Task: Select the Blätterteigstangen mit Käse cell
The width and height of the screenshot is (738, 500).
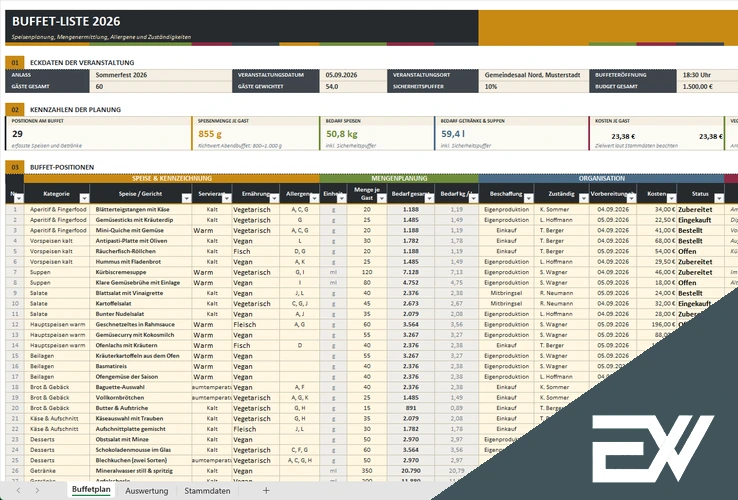Action: [x=140, y=210]
